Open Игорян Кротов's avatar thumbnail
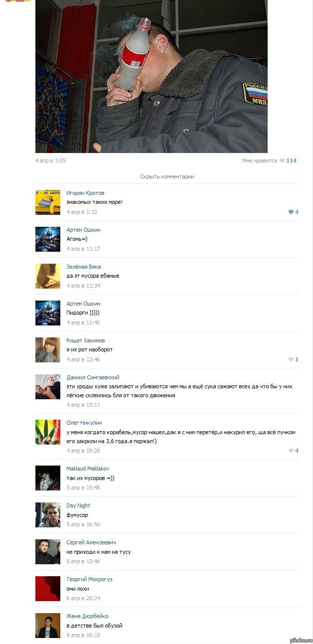 coord(48,202)
